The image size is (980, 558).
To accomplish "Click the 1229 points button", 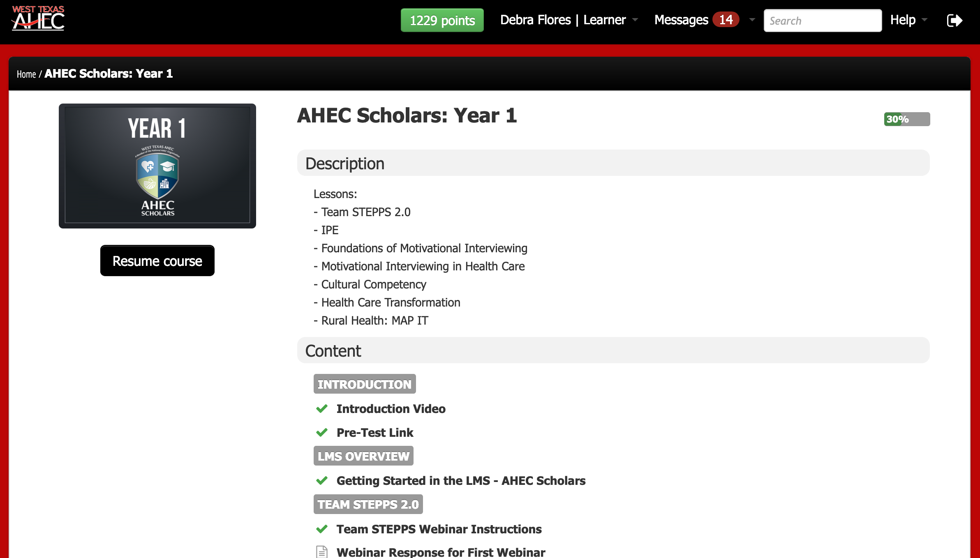I will [442, 20].
